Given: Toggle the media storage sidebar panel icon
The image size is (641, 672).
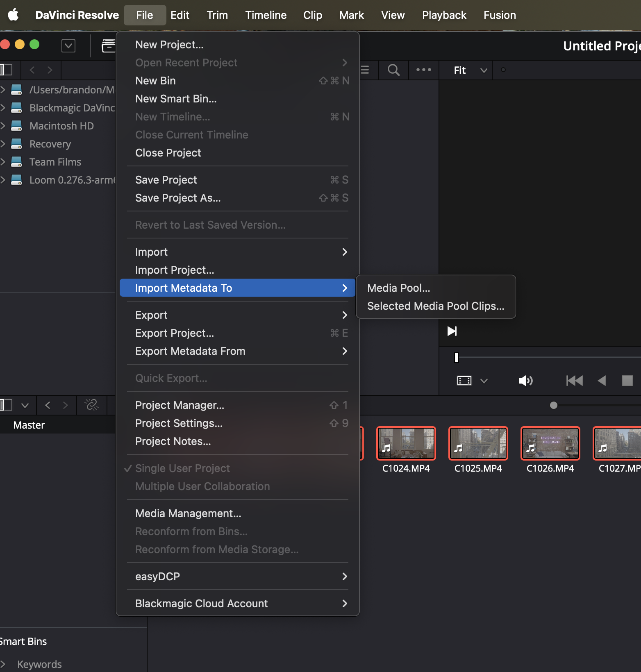Looking at the screenshot, I should (6, 70).
